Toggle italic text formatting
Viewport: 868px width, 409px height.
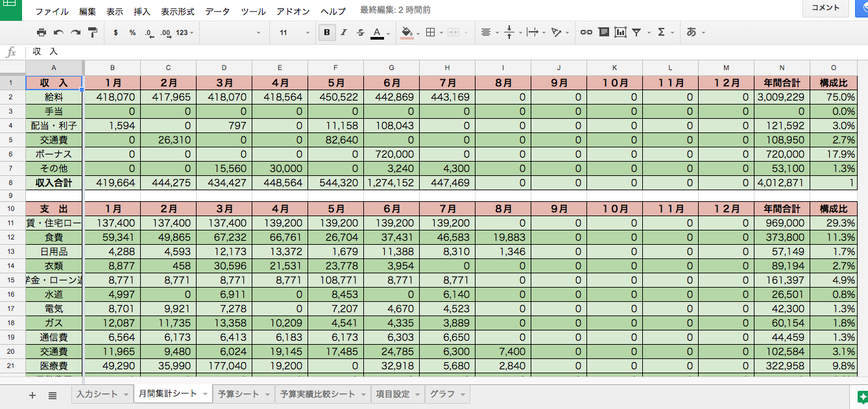[x=344, y=32]
